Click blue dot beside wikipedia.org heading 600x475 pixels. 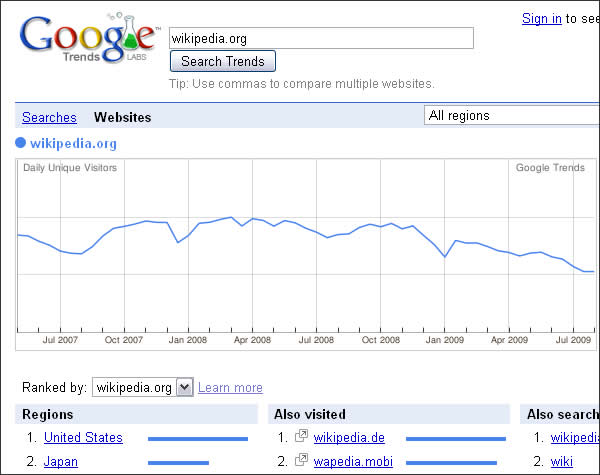click(x=20, y=143)
